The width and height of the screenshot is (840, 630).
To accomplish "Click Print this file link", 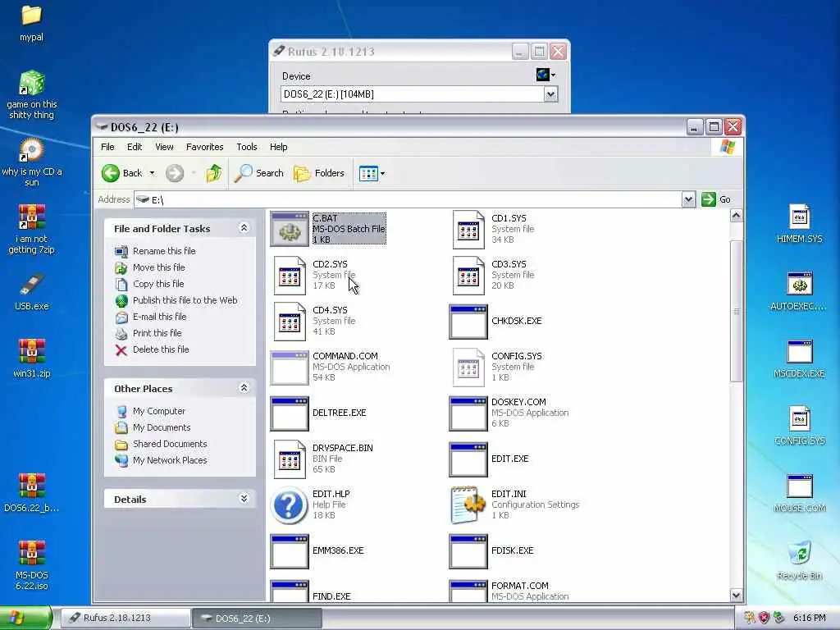I will 157,333.
